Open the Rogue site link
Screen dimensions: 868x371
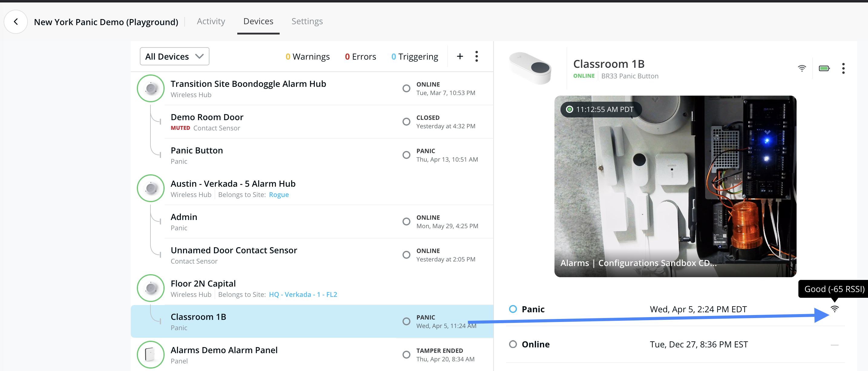(279, 195)
